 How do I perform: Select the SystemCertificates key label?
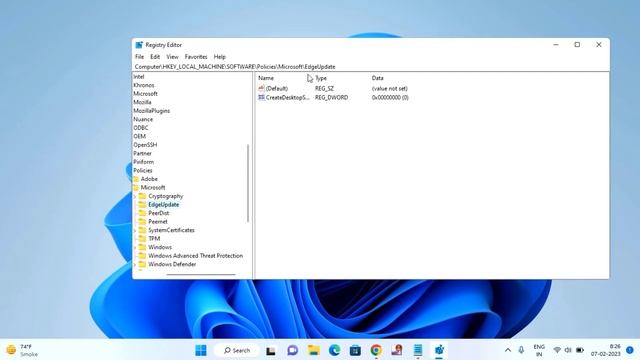click(x=171, y=230)
